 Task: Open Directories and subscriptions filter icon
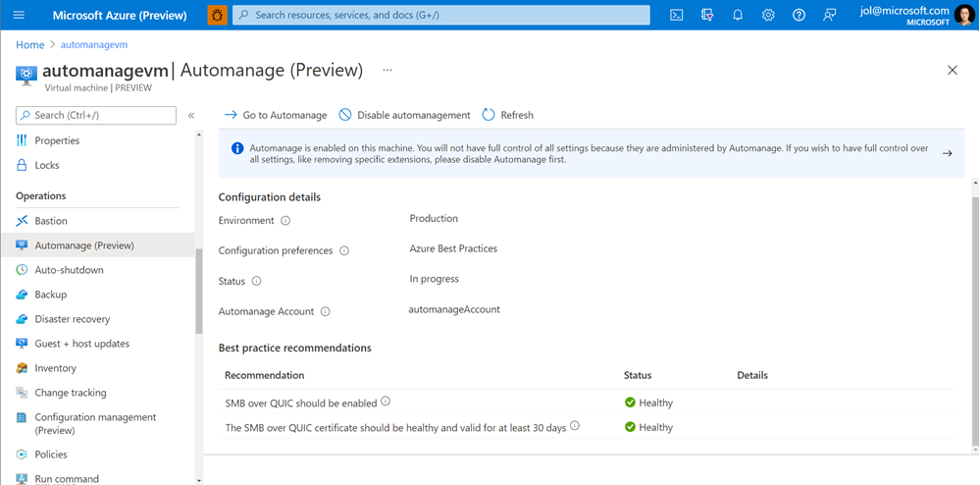pyautogui.click(x=707, y=15)
